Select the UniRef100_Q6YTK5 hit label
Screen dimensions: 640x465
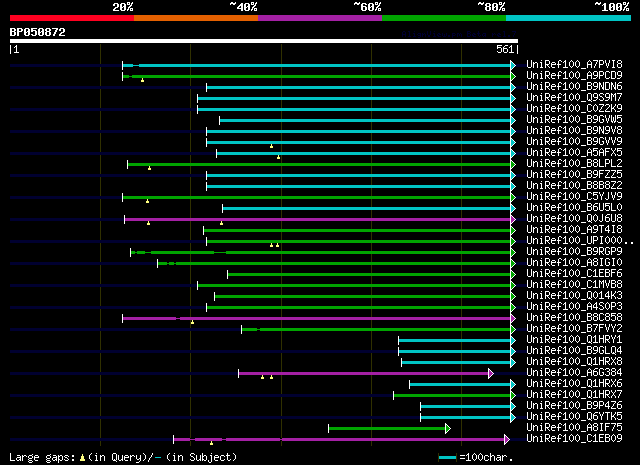[574, 417]
